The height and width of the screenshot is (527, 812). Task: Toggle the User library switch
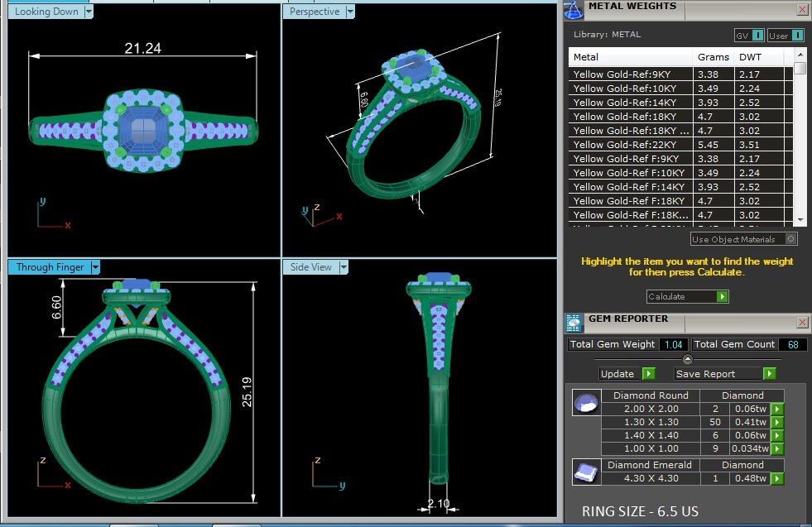(x=797, y=36)
